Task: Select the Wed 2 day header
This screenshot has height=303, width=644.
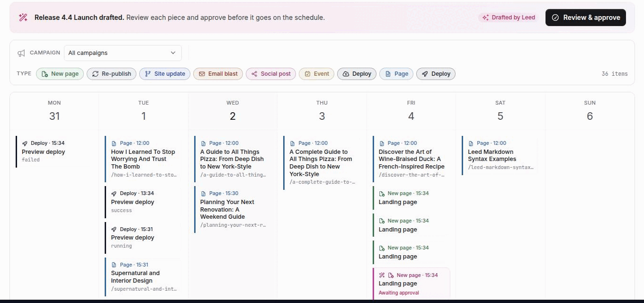Action: 233,111
